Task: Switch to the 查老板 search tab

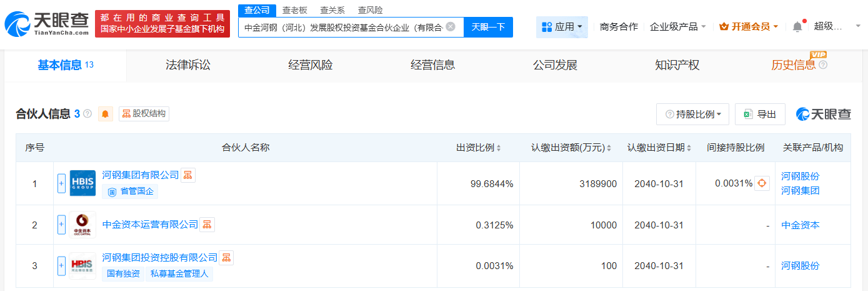Action: (294, 10)
